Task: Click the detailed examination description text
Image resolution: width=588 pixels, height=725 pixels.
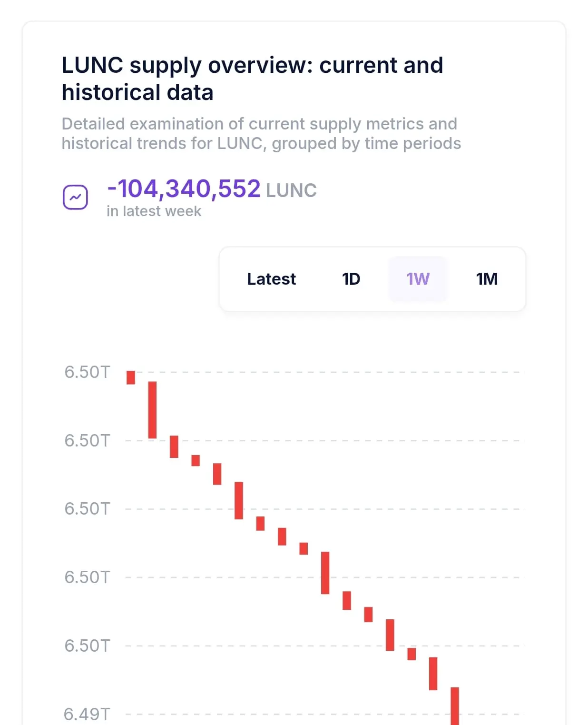Action: pos(261,133)
